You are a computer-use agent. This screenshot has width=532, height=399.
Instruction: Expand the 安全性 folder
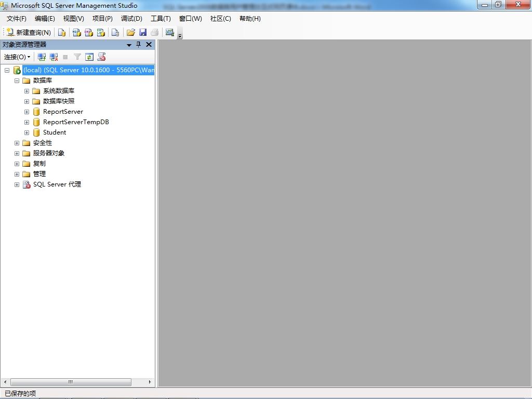point(17,143)
